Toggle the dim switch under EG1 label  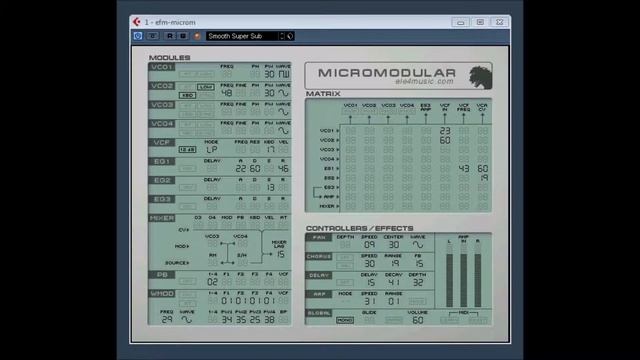tap(187, 169)
